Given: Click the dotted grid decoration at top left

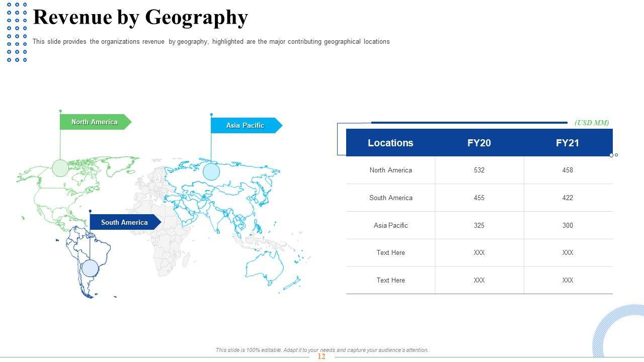Looking at the screenshot, I should tap(17, 32).
